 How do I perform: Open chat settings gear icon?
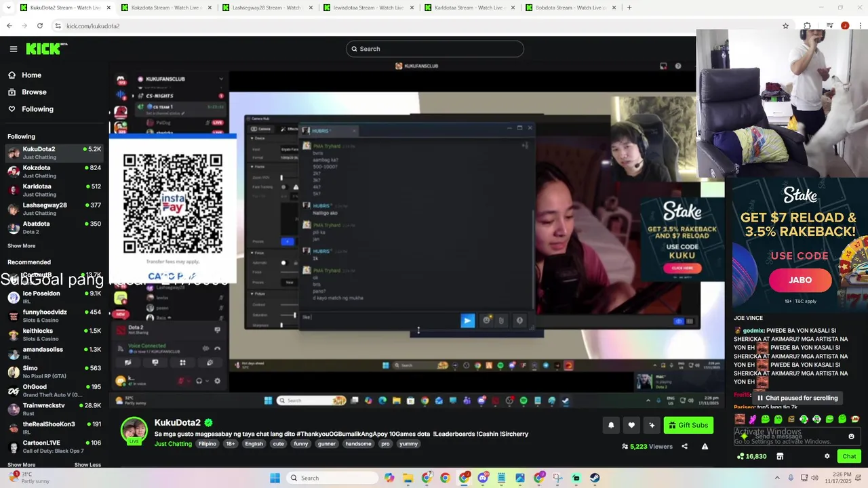click(827, 456)
